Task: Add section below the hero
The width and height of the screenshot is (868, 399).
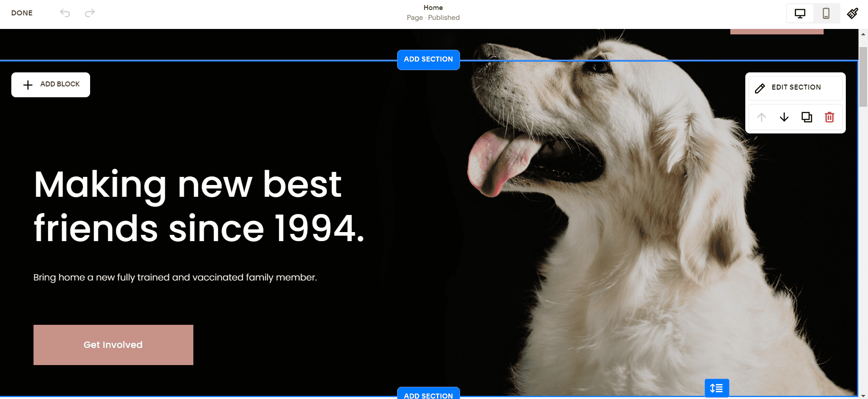Action: click(428, 394)
